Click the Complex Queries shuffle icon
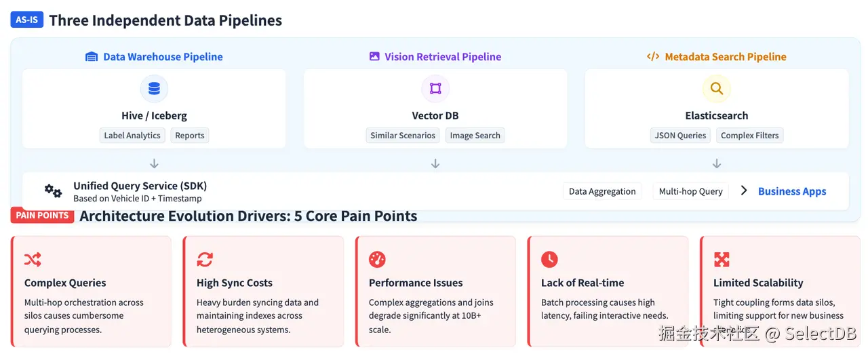Viewport: 868px width, 354px height. point(33,259)
